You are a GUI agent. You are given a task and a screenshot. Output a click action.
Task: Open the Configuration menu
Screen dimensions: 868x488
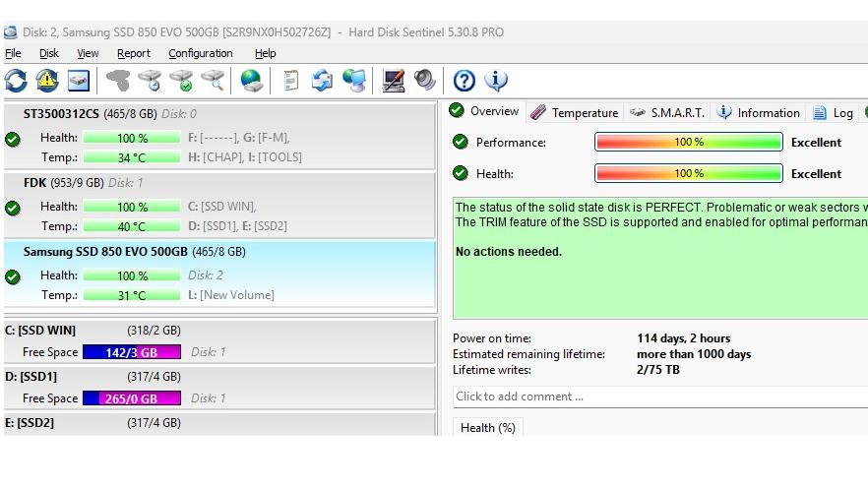point(201,53)
